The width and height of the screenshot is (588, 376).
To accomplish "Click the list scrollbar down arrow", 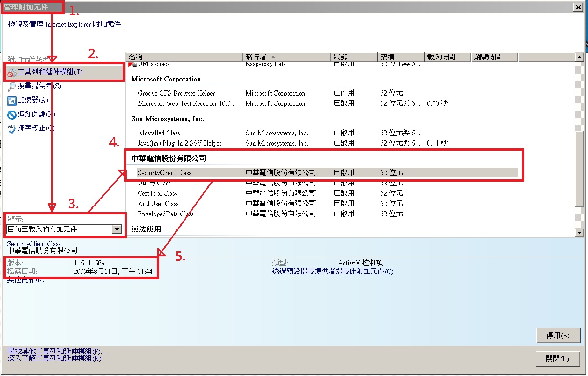I will click(580, 233).
